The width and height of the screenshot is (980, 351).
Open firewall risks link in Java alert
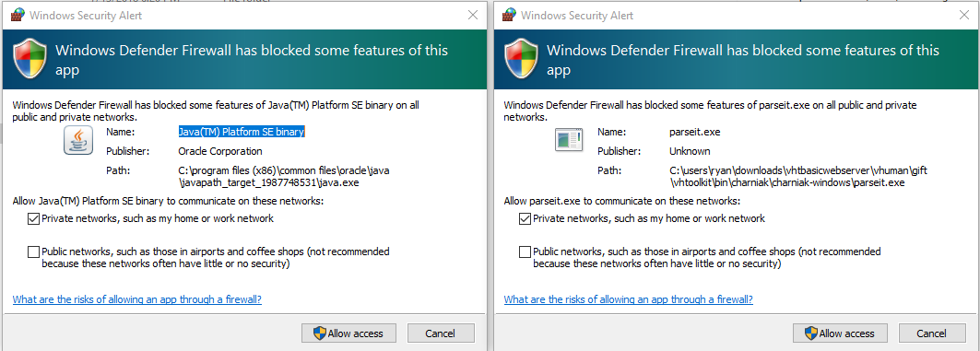coord(136,299)
